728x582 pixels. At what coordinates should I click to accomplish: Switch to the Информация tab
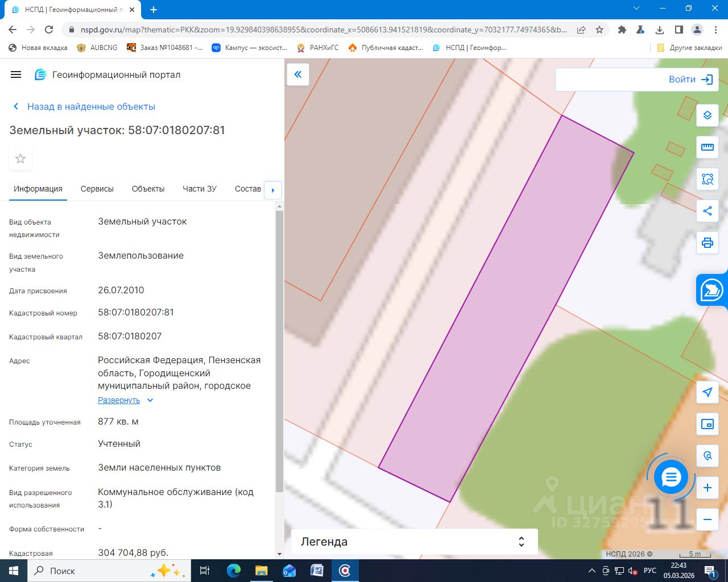click(x=38, y=189)
